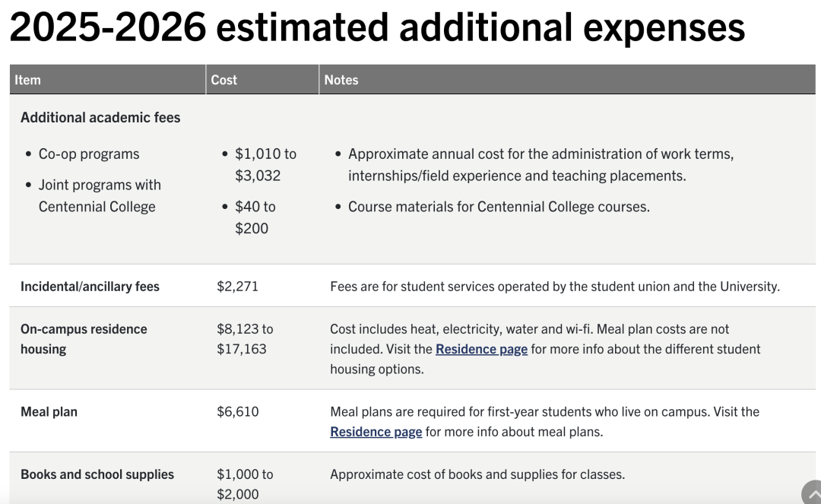Click Joint programs with Centennial College item
Viewport: 821px width, 504px height.
100,195
